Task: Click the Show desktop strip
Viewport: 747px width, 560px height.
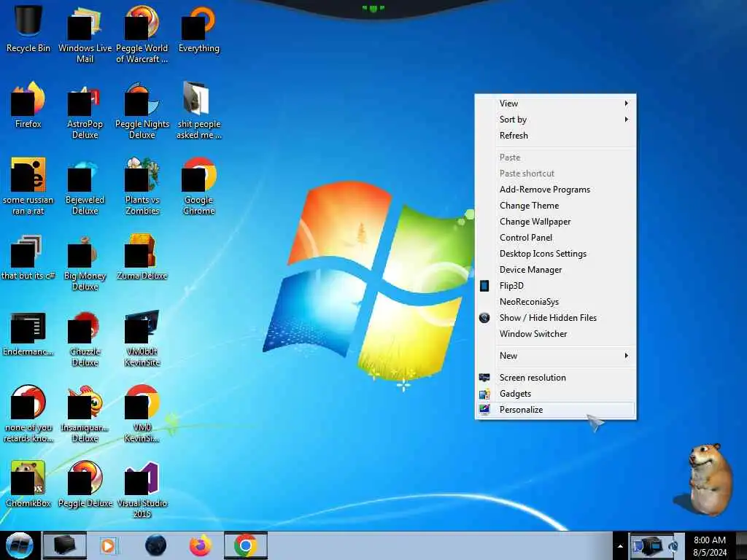Action: point(742,545)
